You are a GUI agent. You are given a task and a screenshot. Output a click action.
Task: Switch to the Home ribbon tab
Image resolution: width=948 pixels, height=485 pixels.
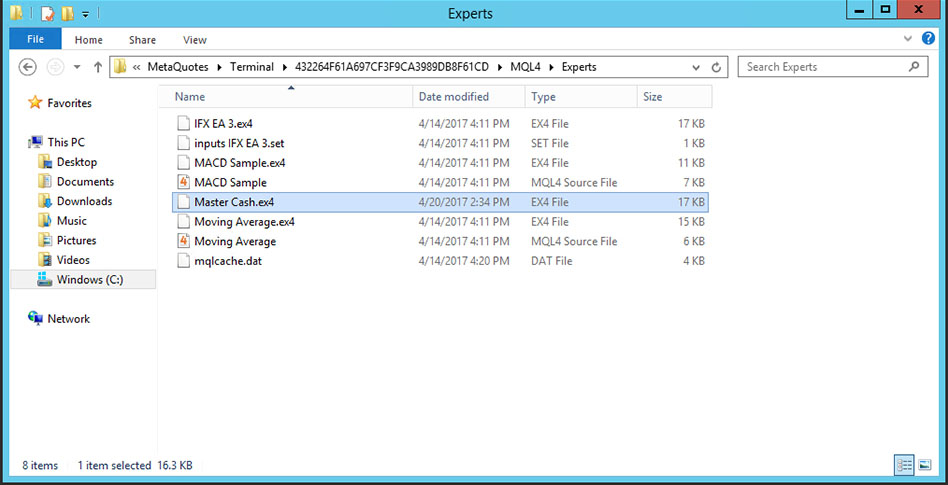point(88,40)
